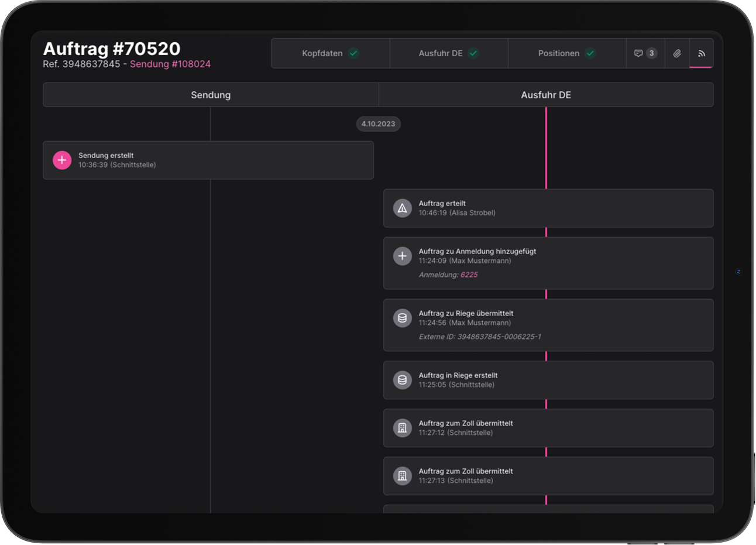Select the 11:27:12 (Schnittstelle) timestamp
756x545 pixels.
tap(456, 433)
